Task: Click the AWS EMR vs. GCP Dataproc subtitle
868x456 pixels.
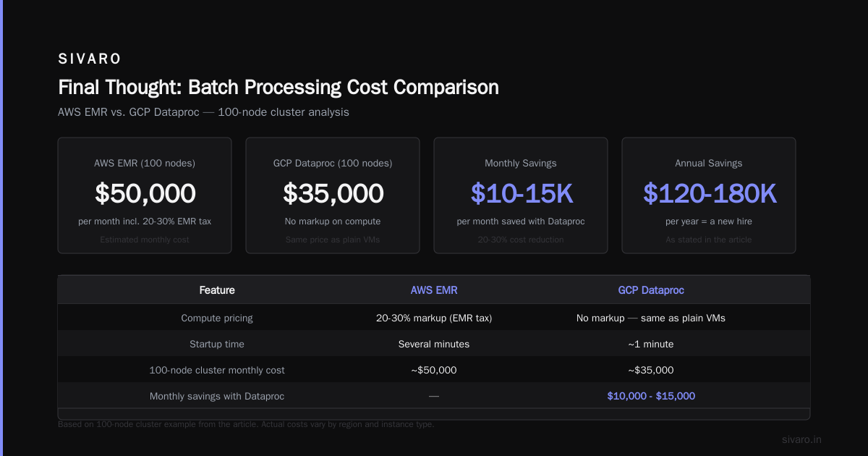Action: coord(203,112)
